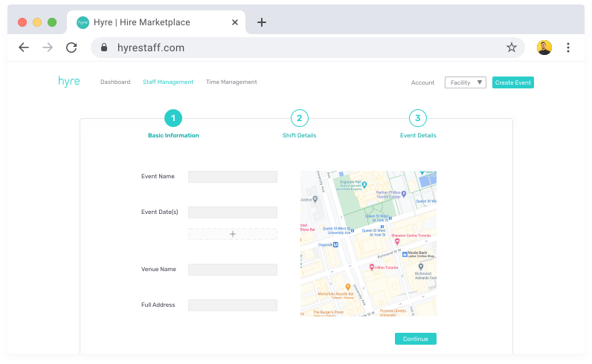
Task: Bookmark the page with star icon
Action: point(511,48)
